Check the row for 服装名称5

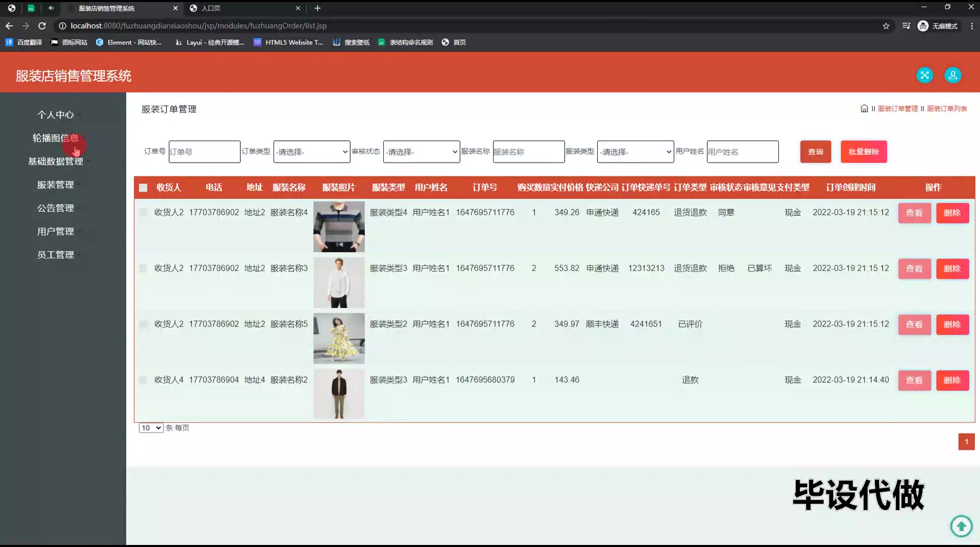point(143,324)
